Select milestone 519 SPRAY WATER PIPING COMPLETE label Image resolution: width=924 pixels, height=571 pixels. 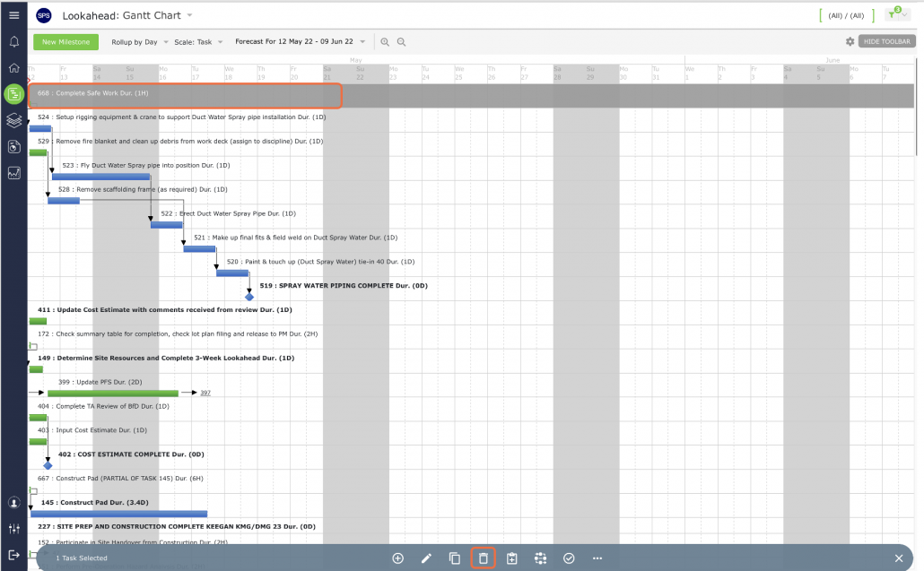point(344,285)
